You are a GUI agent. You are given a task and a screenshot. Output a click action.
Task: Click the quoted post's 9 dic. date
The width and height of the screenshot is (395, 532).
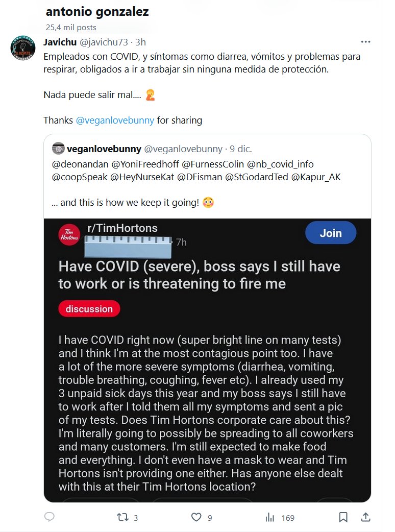(x=241, y=149)
